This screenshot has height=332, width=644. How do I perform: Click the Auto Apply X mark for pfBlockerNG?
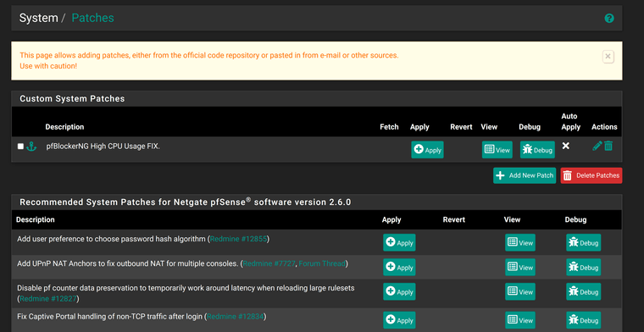pyautogui.click(x=566, y=146)
